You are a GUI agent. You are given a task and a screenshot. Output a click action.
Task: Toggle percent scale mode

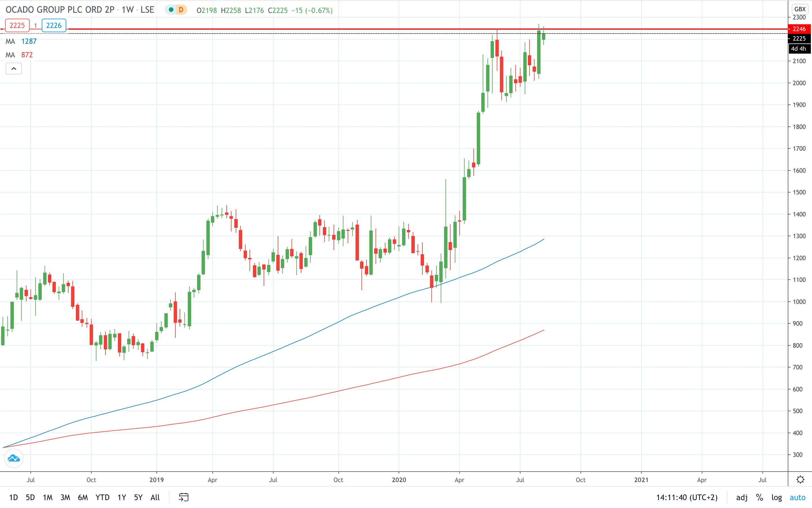[760, 497]
